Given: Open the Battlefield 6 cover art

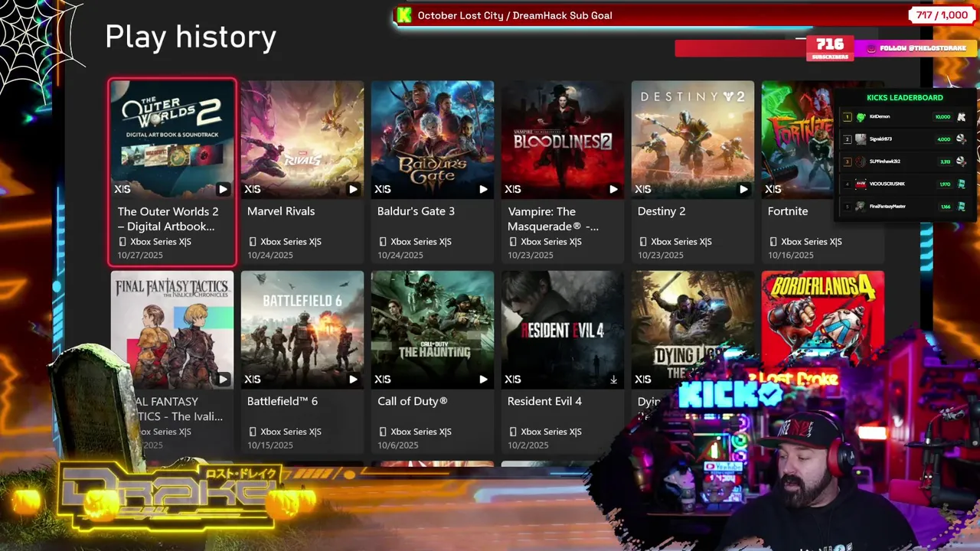Looking at the screenshot, I should [x=302, y=329].
